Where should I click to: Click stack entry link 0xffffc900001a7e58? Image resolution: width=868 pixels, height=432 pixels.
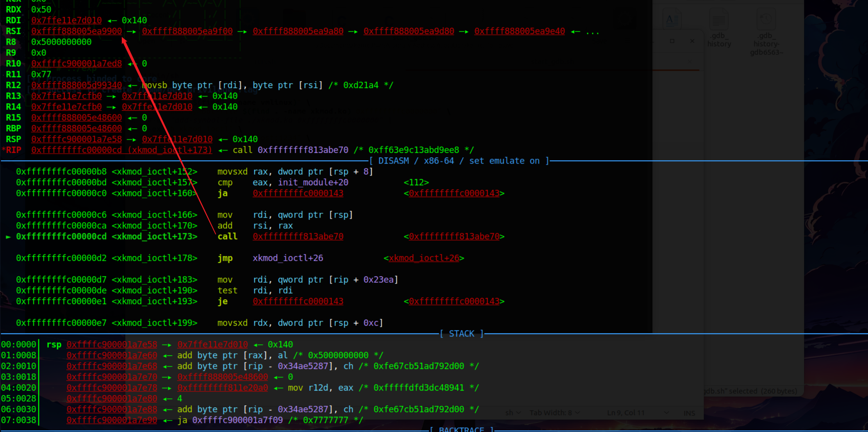(112, 344)
